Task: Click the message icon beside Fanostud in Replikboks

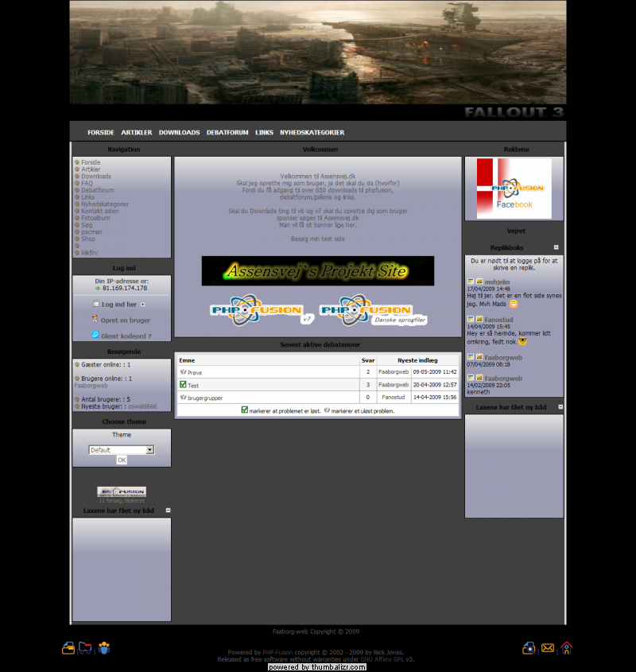Action: pyautogui.click(x=479, y=319)
